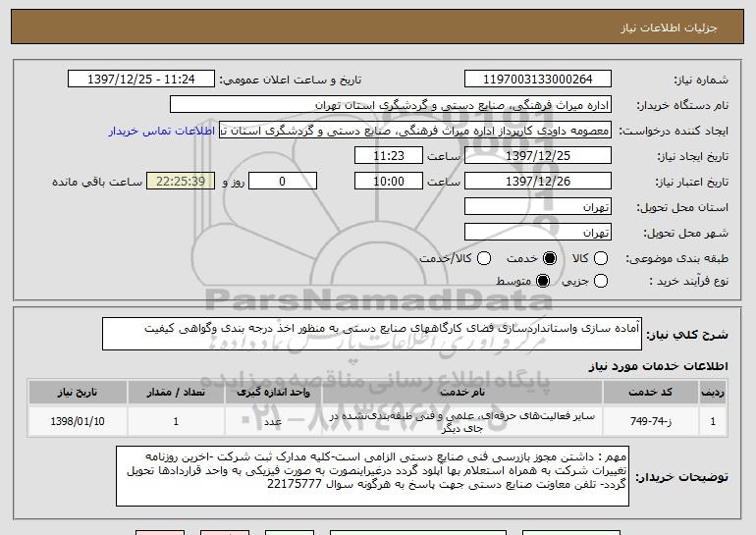Click the buyer notes text area

coord(372,476)
